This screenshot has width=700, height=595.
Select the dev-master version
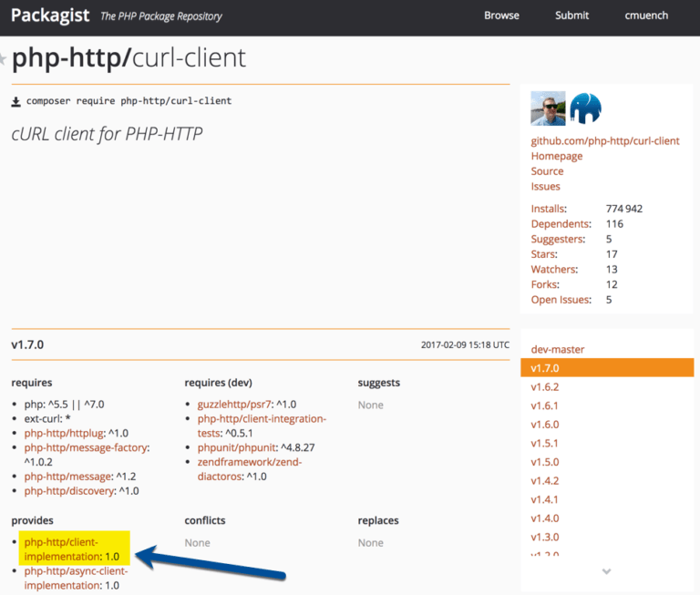[558, 350]
